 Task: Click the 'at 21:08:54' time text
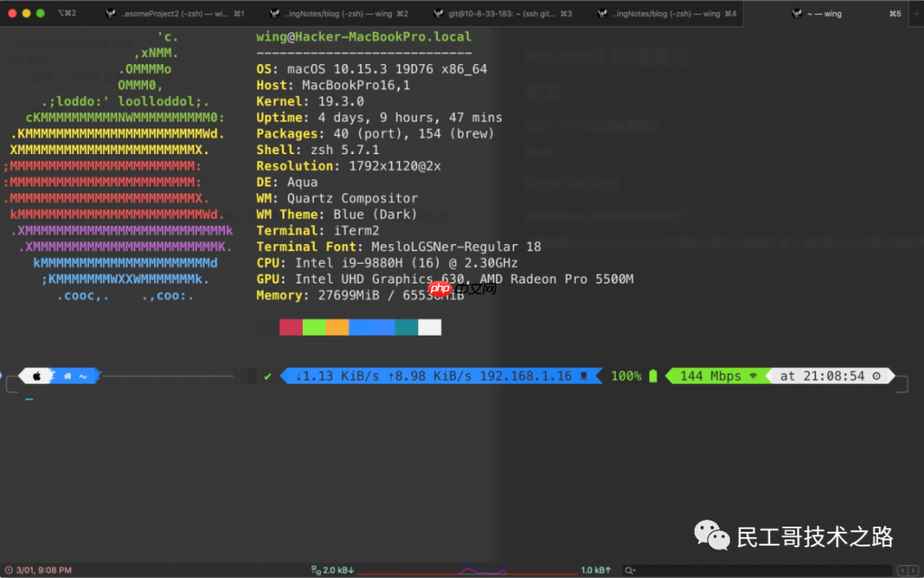pos(822,376)
